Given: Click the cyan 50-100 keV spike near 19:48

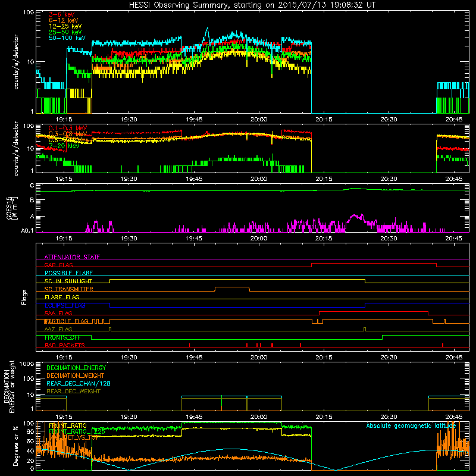Looking at the screenshot, I should (x=208, y=34).
